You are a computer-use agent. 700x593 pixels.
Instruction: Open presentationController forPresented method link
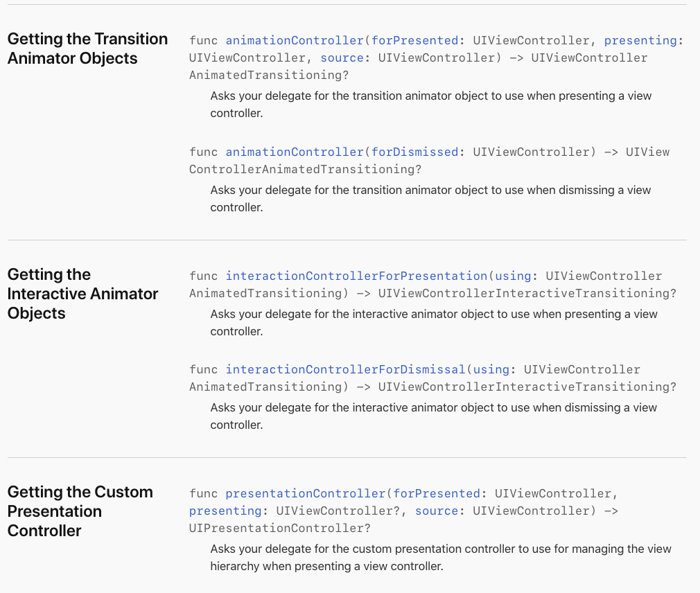(306, 494)
